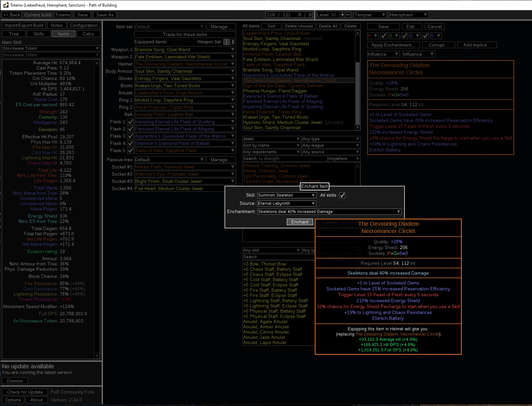Image resolution: width=532 pixels, height=406 pixels.
Task: Switch to weapon set I
Action: (227, 42)
